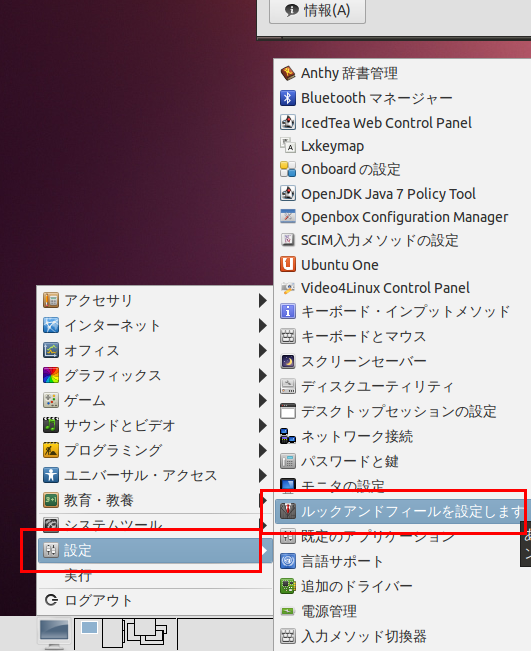This screenshot has width=531, height=651.
Task: Expand the グラフィックス submenu arrow
Action: (262, 375)
